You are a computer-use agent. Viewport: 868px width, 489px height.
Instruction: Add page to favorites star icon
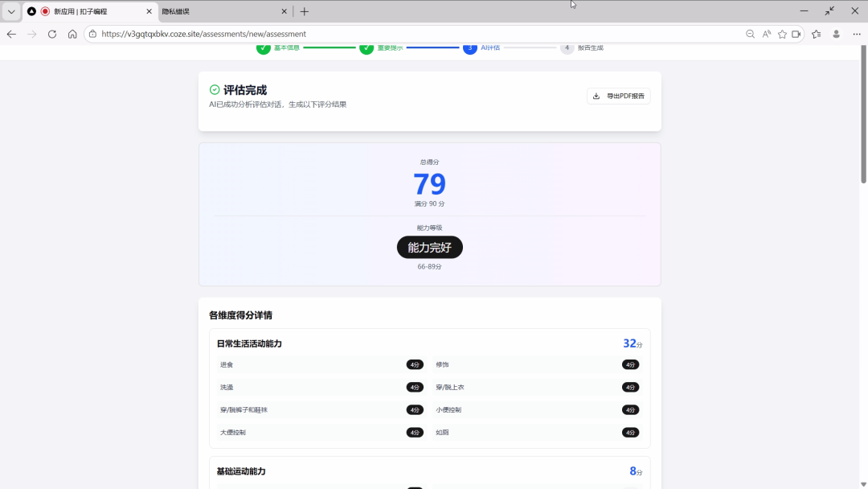coord(782,34)
